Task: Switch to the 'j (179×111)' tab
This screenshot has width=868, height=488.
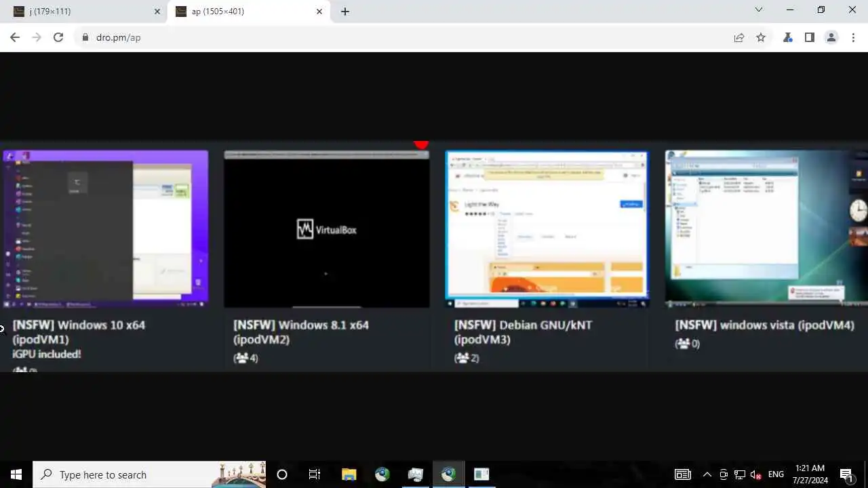Action: click(85, 12)
